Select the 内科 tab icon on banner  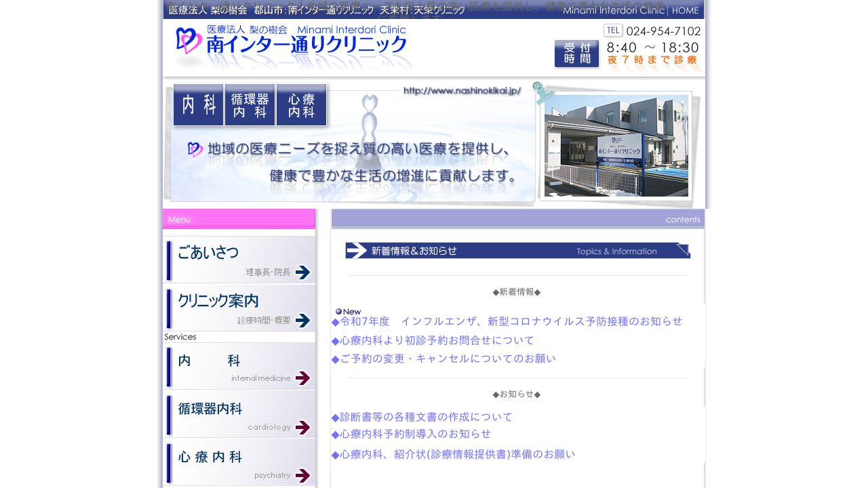tap(198, 104)
